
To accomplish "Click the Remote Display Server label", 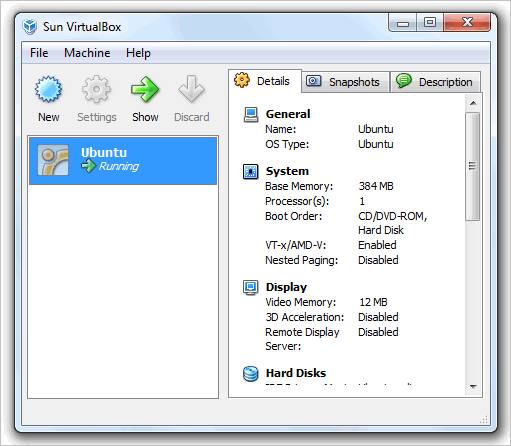I will [x=302, y=339].
